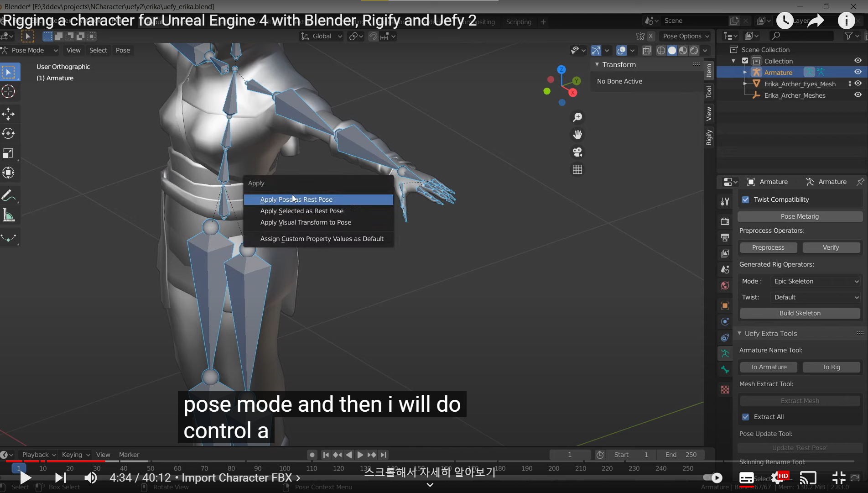Expand the Armature tree item
This screenshot has height=493, width=868.
(745, 72)
